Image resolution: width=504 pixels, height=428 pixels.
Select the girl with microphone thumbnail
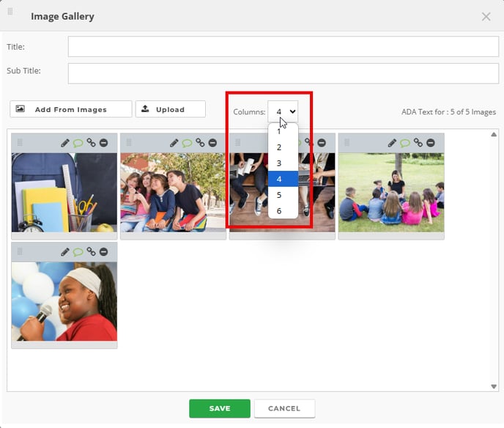pos(64,301)
